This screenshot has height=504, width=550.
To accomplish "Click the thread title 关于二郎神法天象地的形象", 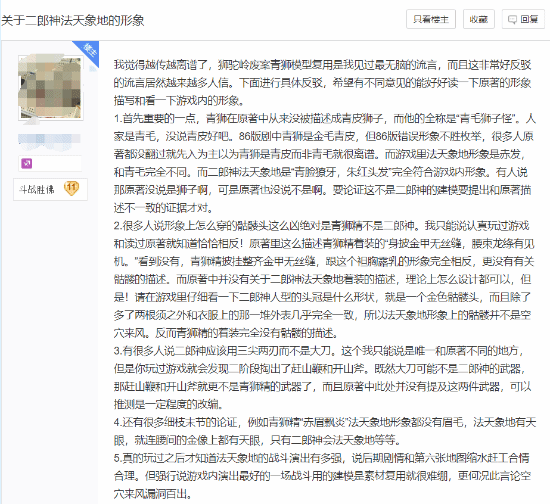I will point(72,20).
